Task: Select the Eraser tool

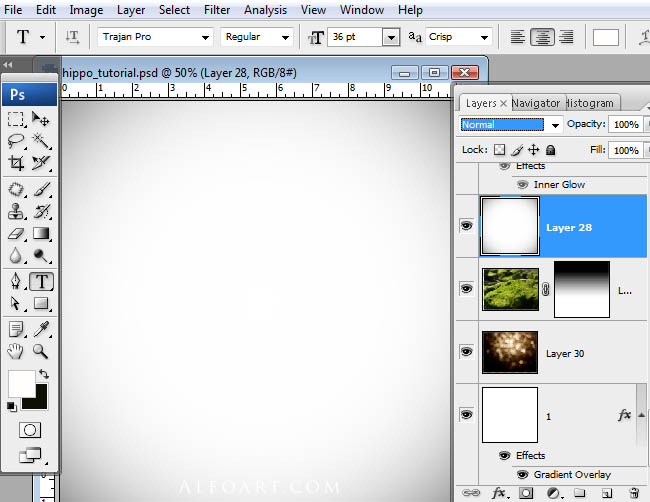Action: (x=16, y=234)
